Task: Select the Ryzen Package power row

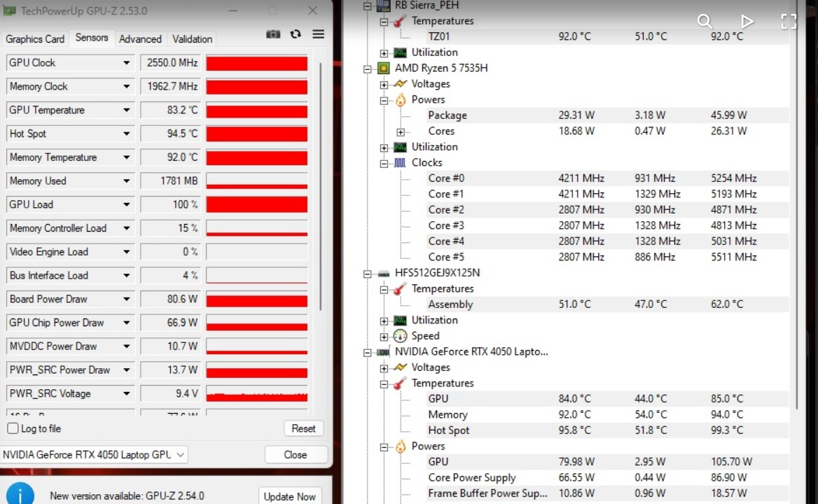Action: point(606,115)
